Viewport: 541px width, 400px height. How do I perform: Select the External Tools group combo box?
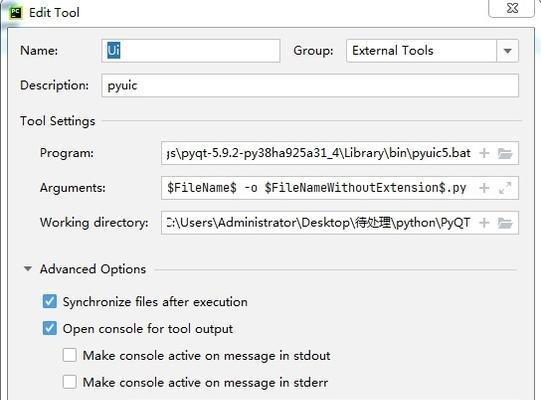(x=432, y=51)
